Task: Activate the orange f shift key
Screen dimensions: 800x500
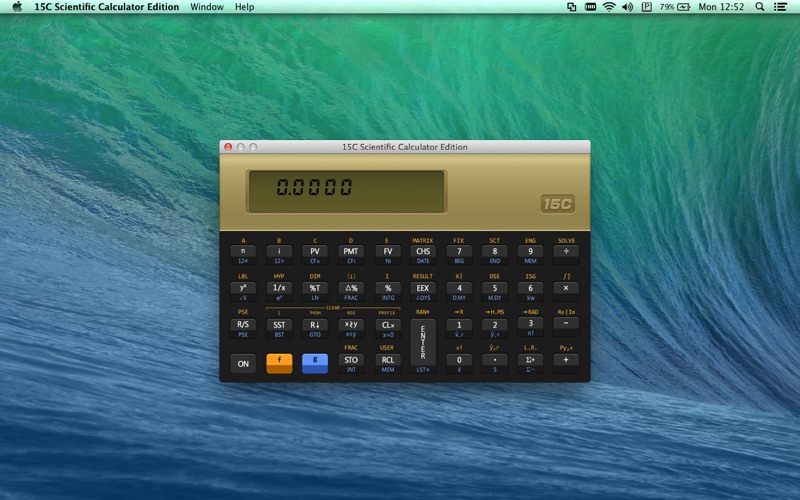Action: click(x=279, y=363)
